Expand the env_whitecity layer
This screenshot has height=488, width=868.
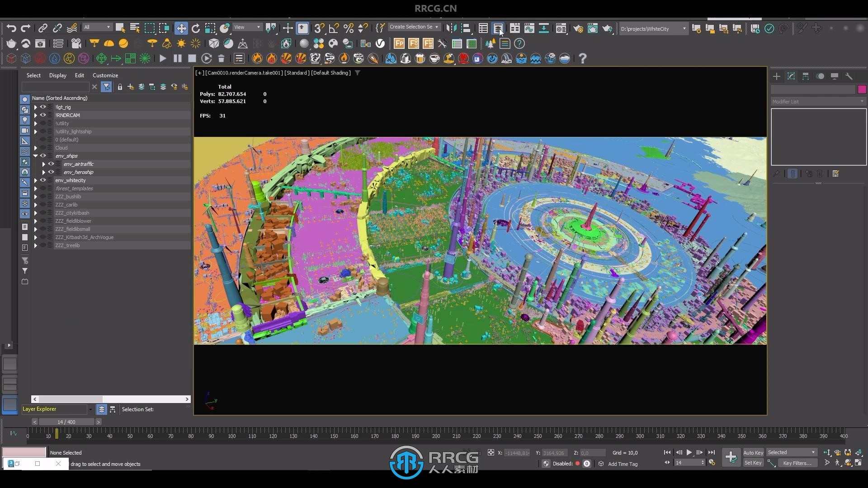pos(35,180)
